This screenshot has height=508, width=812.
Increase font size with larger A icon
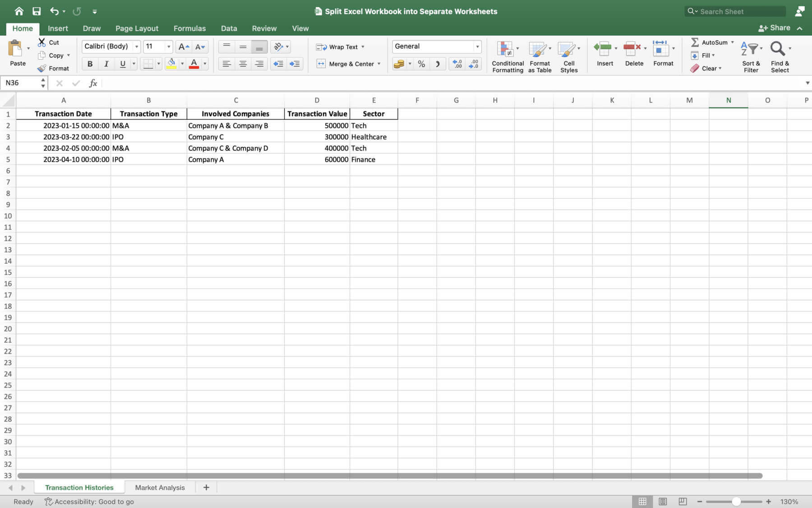tap(183, 47)
